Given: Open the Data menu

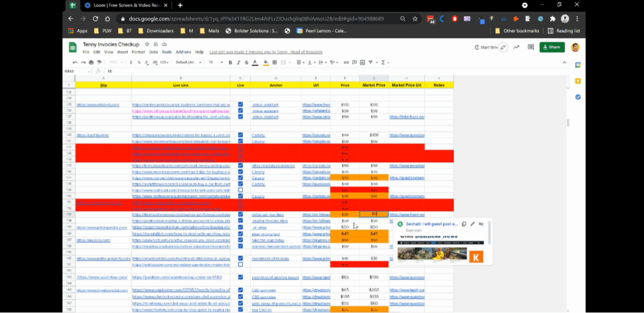Looking at the screenshot, I should pyautogui.click(x=153, y=52).
